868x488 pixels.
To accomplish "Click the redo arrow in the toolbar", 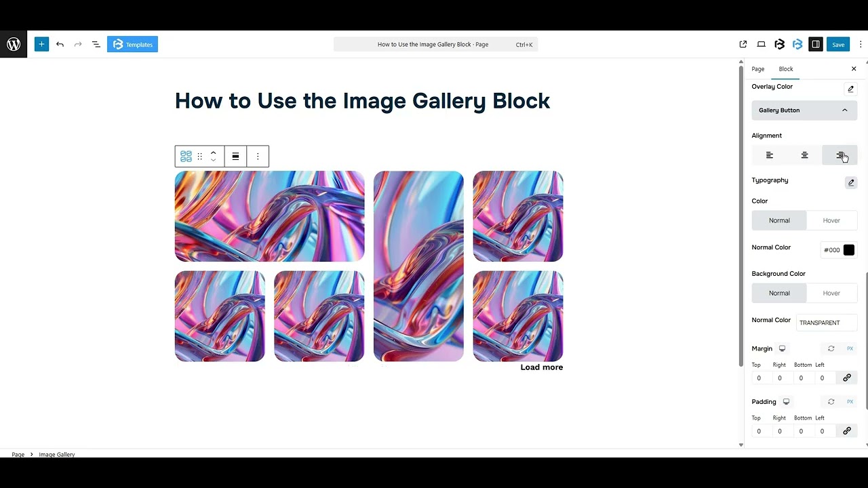I will pyautogui.click(x=77, y=44).
